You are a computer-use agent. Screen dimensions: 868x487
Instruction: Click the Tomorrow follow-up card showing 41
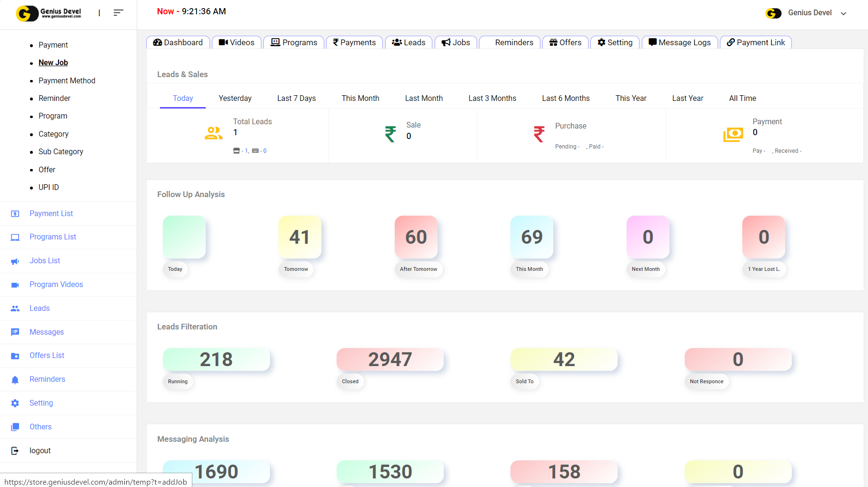click(299, 237)
